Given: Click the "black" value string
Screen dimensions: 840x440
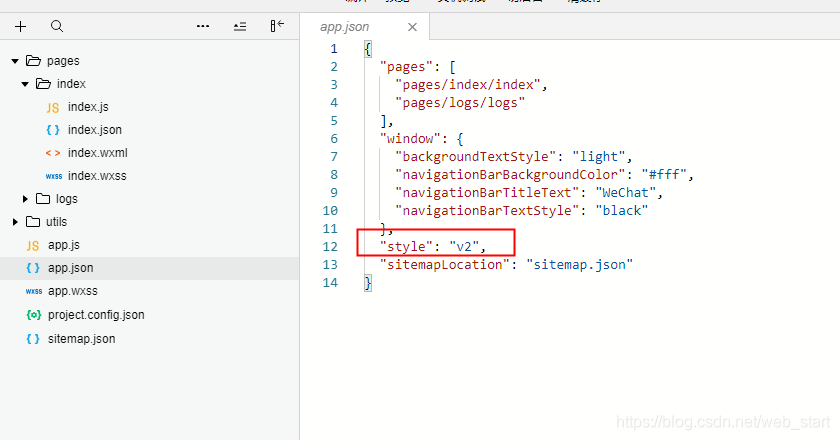Looking at the screenshot, I should [x=621, y=211].
